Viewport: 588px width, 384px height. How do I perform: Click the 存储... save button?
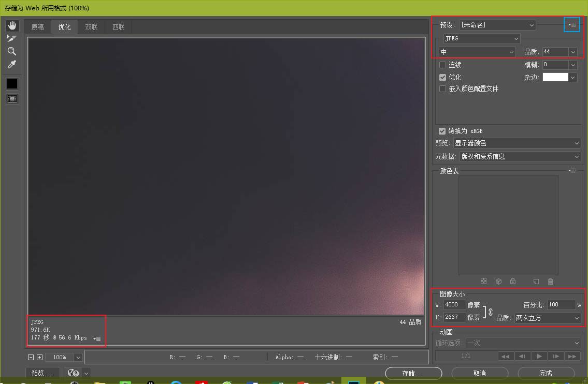413,373
